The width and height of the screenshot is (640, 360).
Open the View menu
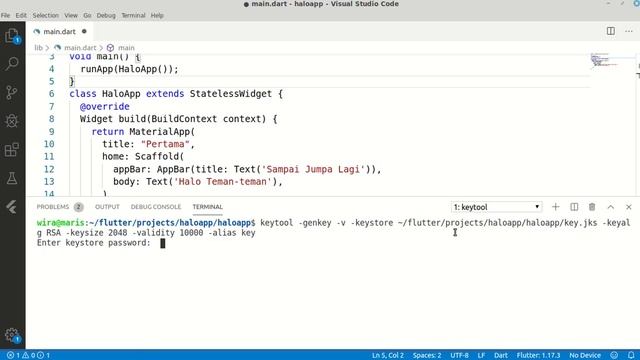point(71,15)
